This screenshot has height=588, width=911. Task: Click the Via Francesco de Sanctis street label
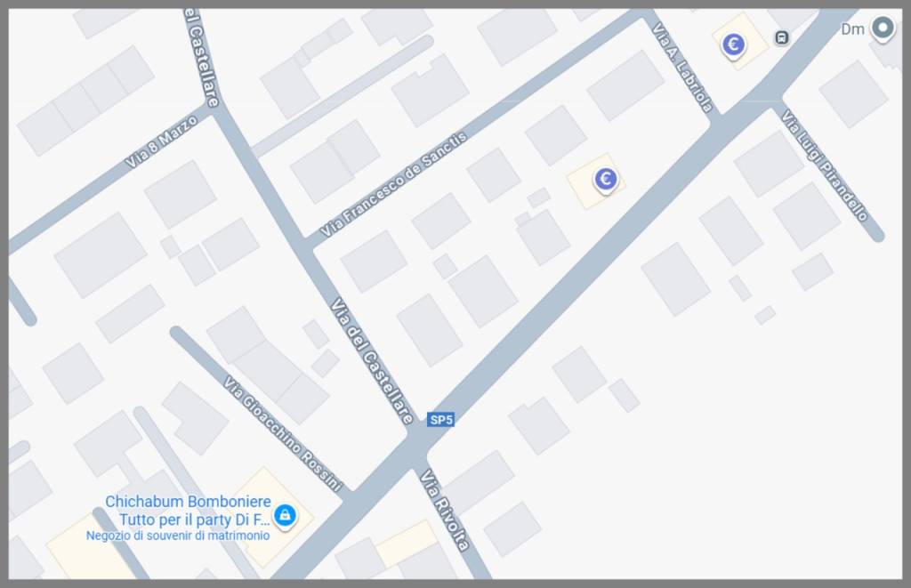pyautogui.click(x=393, y=184)
